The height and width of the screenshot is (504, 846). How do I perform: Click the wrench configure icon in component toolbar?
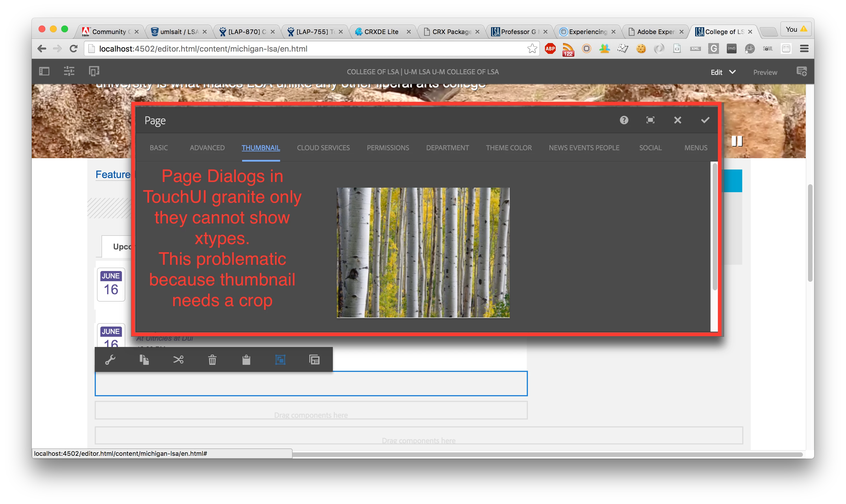pos(110,360)
